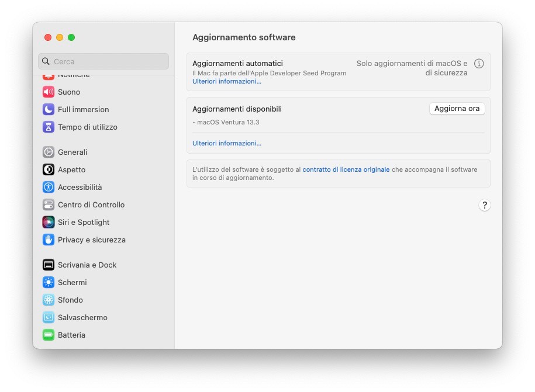Viewport: 535px width, 392px height.
Task: Select the Tempo di utilizzo hourglass icon
Action: (49, 127)
